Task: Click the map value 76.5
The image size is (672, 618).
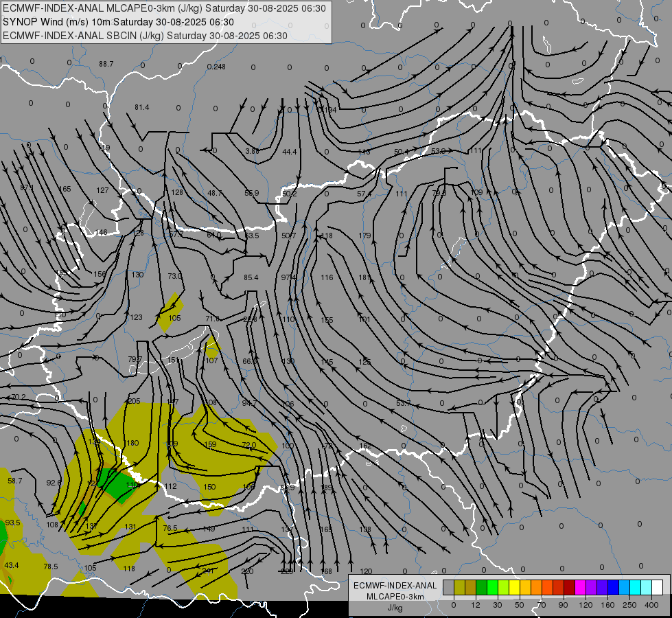Action: [x=170, y=528]
